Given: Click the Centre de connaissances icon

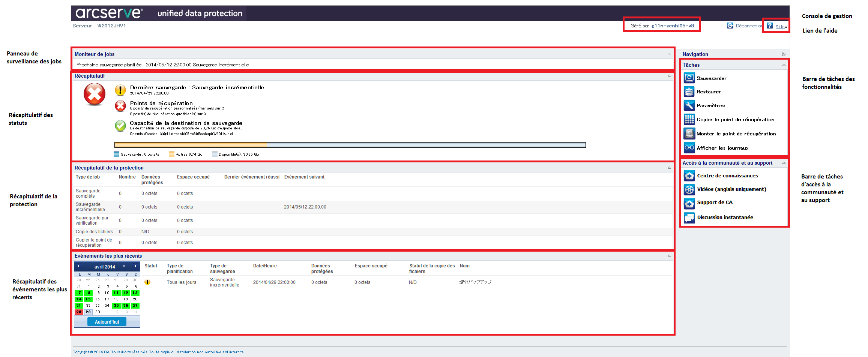Looking at the screenshot, I should tap(689, 175).
